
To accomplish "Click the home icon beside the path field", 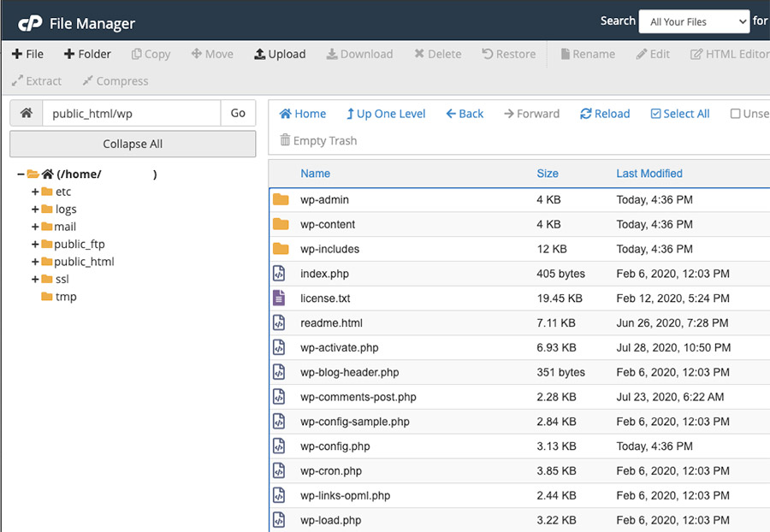I will (27, 113).
